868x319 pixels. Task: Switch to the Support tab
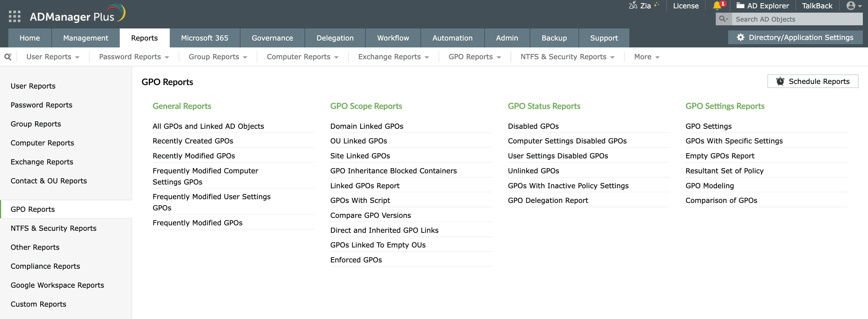coord(604,38)
